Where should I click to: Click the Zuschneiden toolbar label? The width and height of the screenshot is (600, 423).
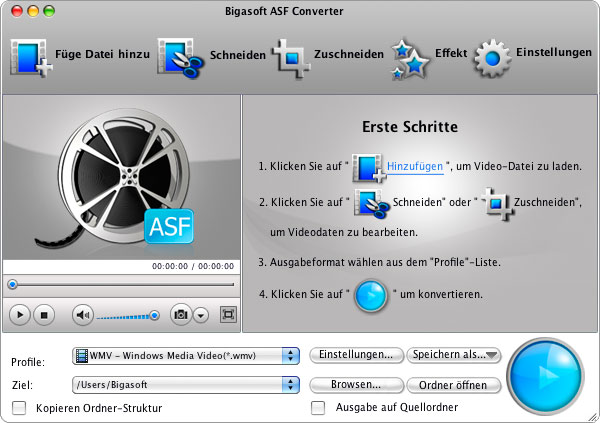(x=349, y=54)
